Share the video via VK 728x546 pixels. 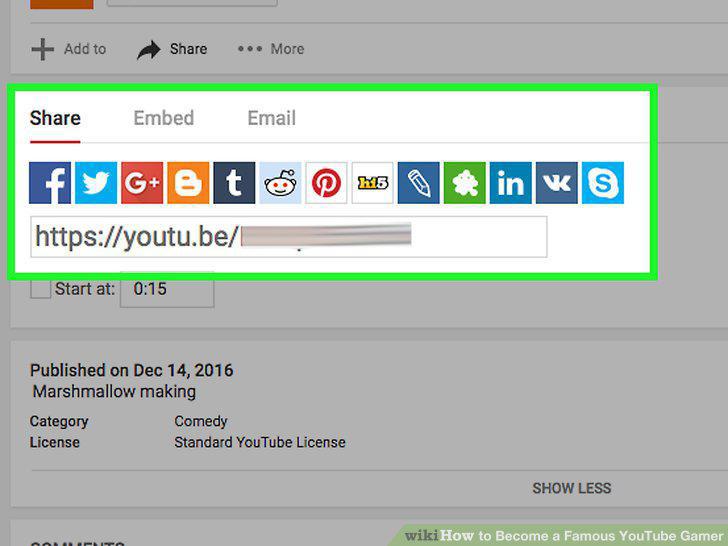click(x=557, y=182)
